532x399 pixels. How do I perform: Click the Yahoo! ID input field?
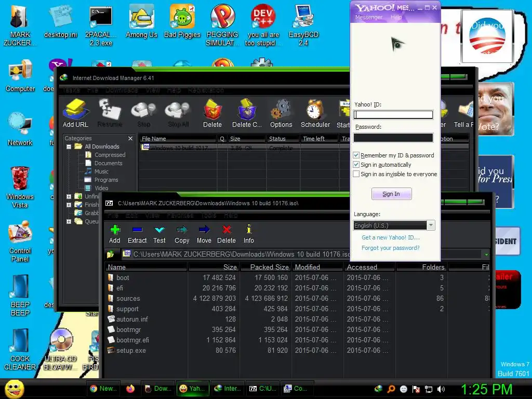(393, 115)
